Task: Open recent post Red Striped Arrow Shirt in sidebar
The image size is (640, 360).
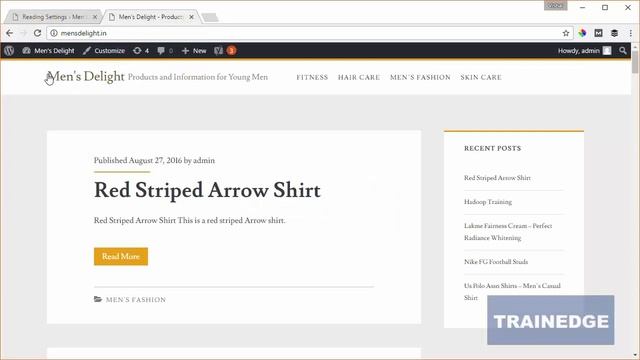Action: coord(497,178)
